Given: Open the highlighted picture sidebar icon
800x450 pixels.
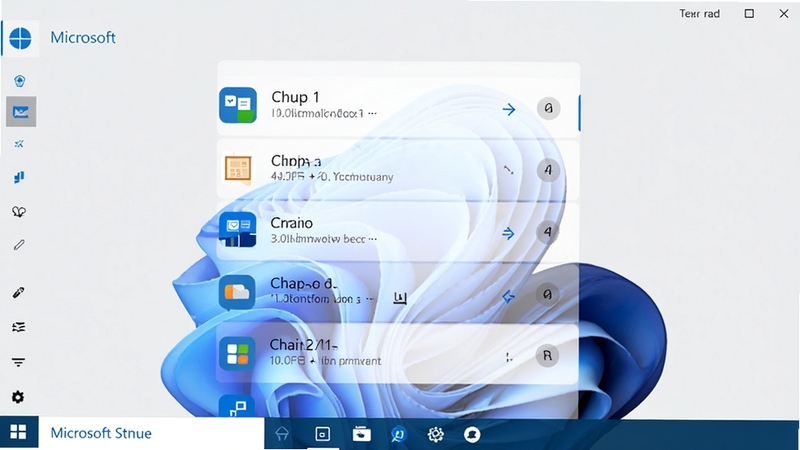Looking at the screenshot, I should 21,112.
